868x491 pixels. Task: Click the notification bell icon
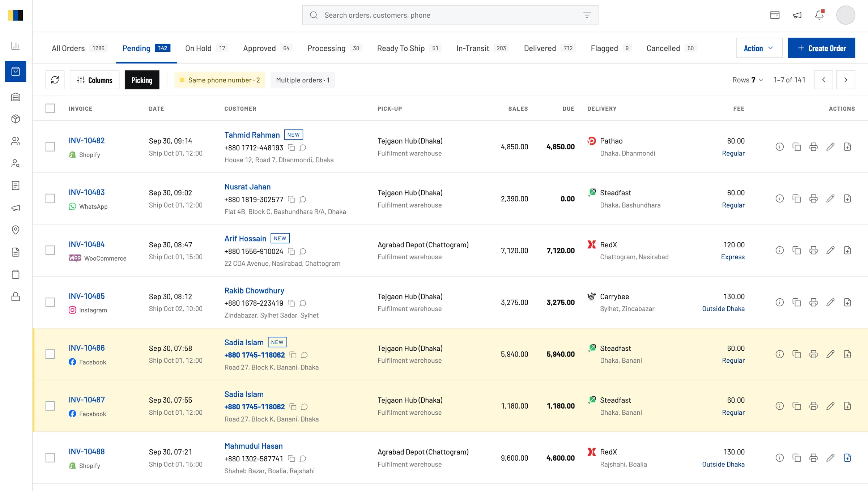820,15
